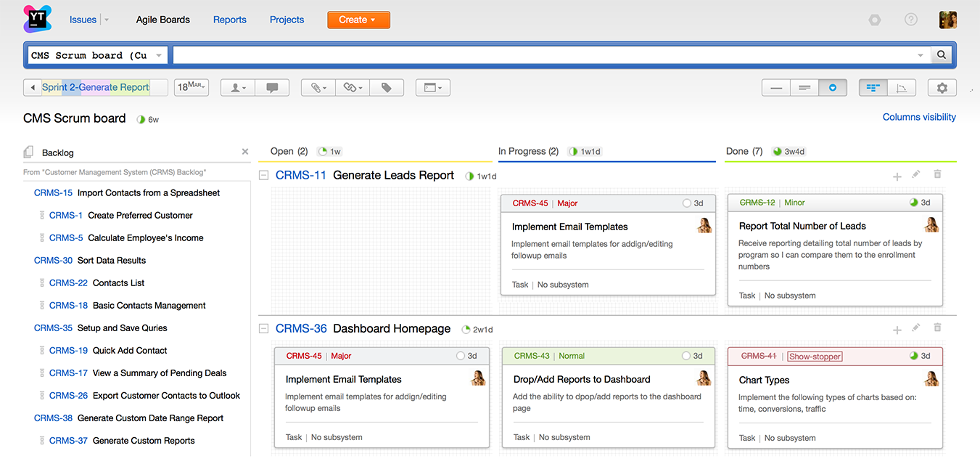Edit the CRMS-36 swimlane with the pencil icon

pos(916,328)
